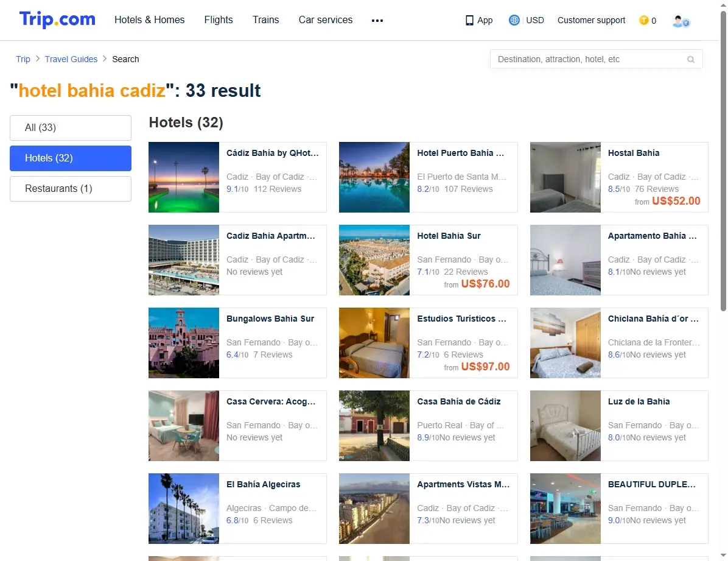Open Luz de la Bahia bedroom thumbnail
The image size is (728, 561).
(x=565, y=426)
